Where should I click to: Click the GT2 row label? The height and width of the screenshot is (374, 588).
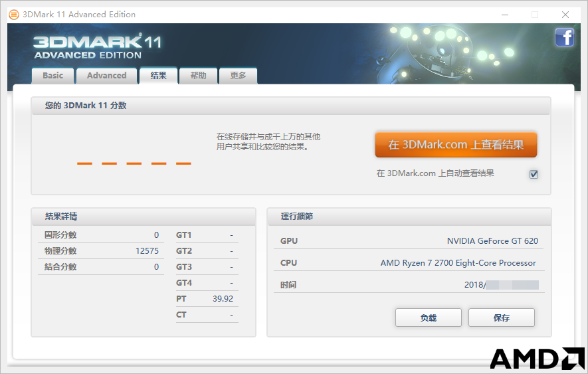[184, 251]
